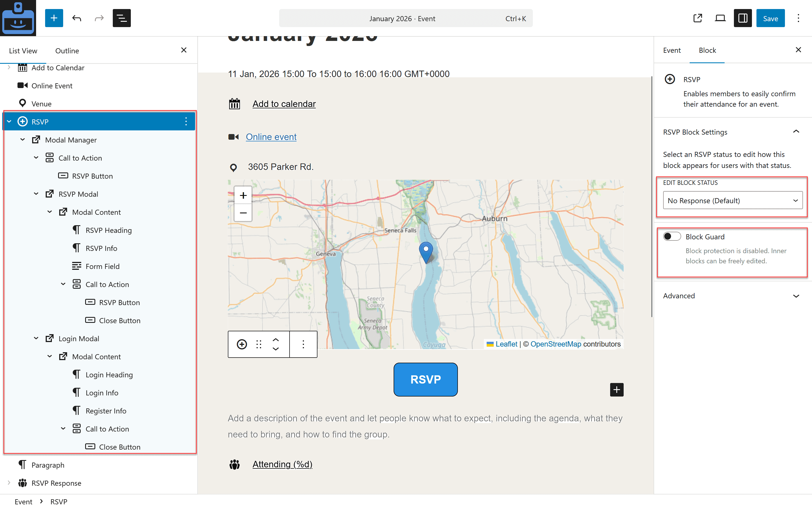Image resolution: width=812 pixels, height=508 pixels.
Task: Open the Online event link
Action: point(271,137)
